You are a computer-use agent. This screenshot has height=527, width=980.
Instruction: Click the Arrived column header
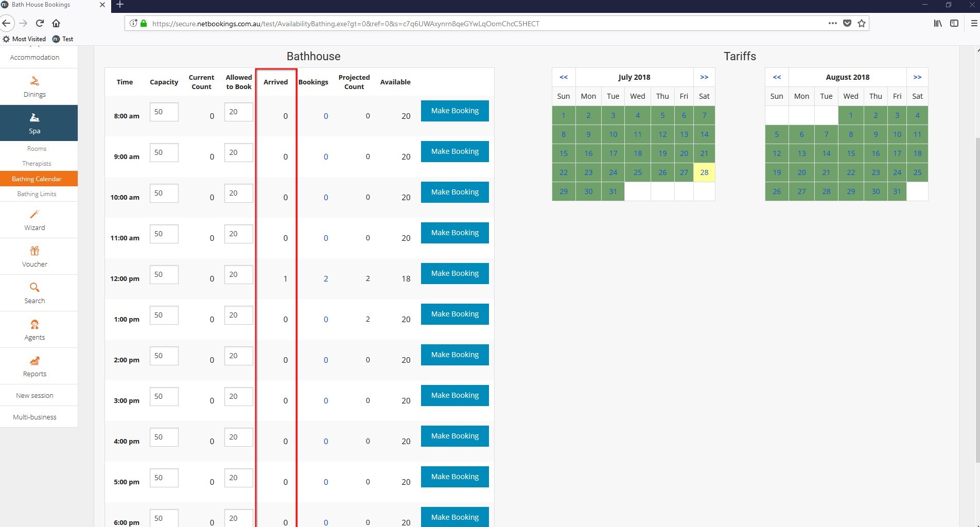[x=276, y=82]
